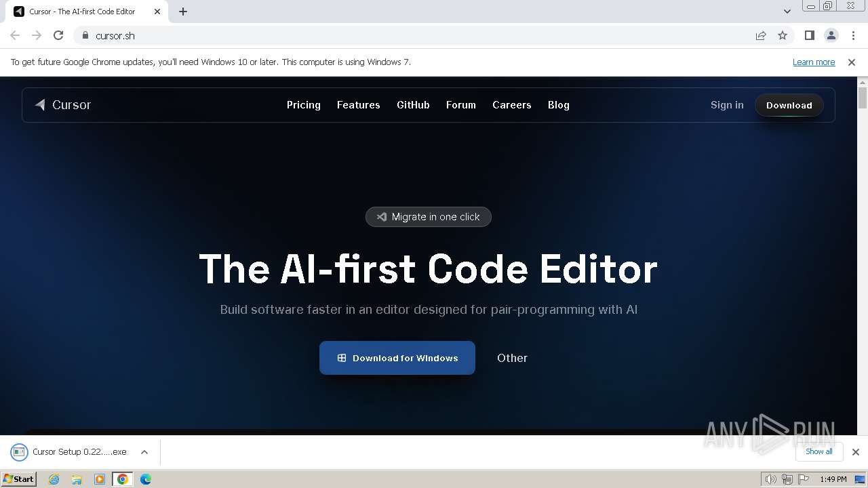868x488 pixels.
Task: Share this page using address bar icon
Action: pyautogui.click(x=761, y=35)
